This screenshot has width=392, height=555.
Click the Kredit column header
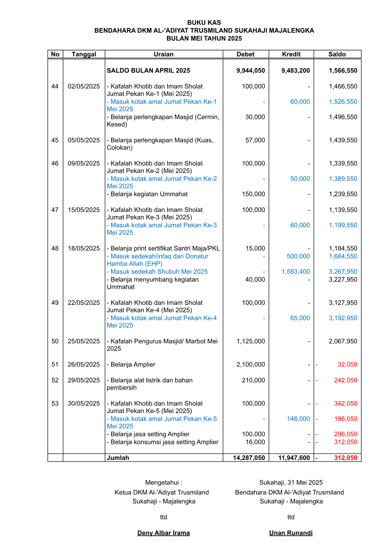(291, 54)
